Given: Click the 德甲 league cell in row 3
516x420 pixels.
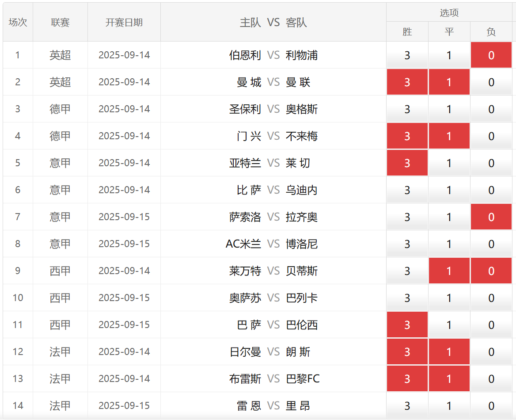Looking at the screenshot, I should [x=60, y=109].
